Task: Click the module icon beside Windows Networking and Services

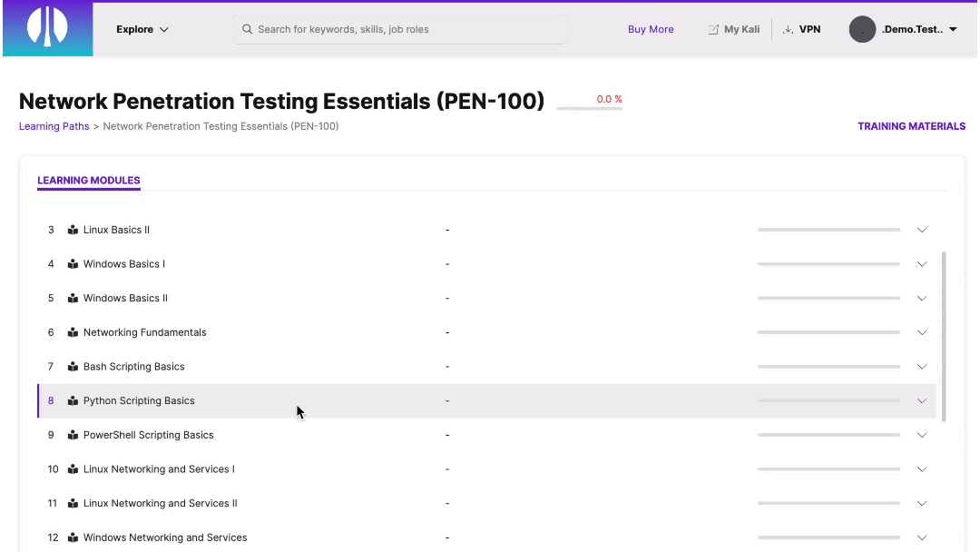Action: [73, 537]
